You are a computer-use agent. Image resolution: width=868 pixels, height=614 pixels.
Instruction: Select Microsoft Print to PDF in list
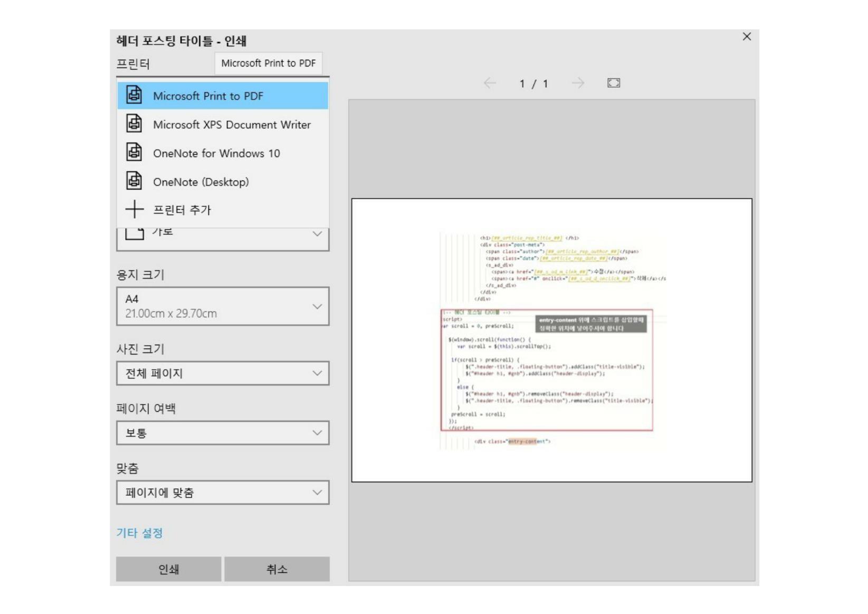(x=223, y=96)
